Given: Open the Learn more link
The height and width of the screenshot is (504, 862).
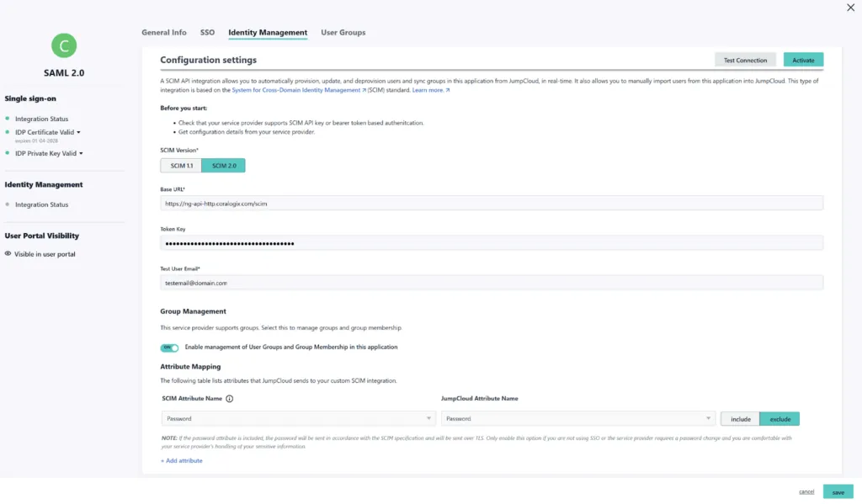Looking at the screenshot, I should pyautogui.click(x=430, y=90).
